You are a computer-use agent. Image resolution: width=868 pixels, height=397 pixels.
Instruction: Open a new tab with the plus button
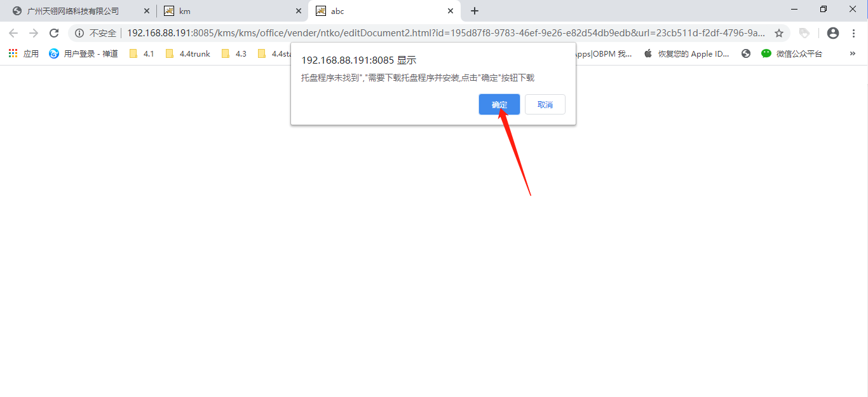pyautogui.click(x=474, y=11)
